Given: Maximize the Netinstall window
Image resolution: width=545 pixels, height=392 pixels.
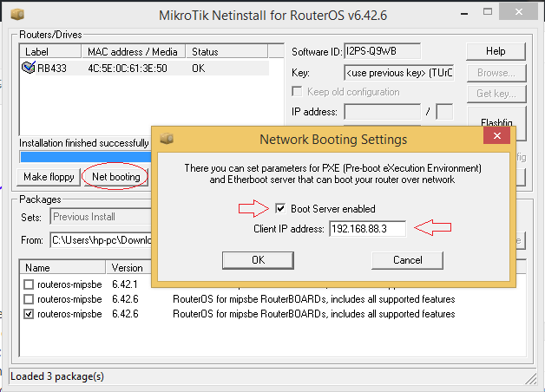Looking at the screenshot, I should [488, 12].
